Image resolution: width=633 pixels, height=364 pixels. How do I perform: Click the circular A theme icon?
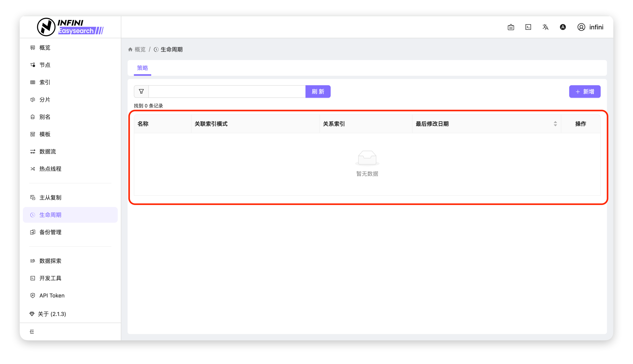(563, 27)
